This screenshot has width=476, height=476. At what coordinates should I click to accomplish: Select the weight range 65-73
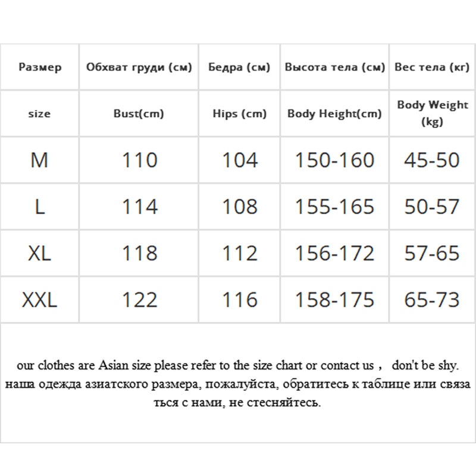[432, 300]
